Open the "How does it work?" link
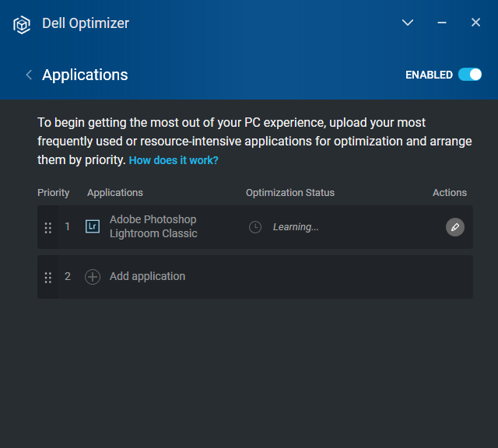Image resolution: width=498 pixels, height=448 pixels. tap(174, 160)
